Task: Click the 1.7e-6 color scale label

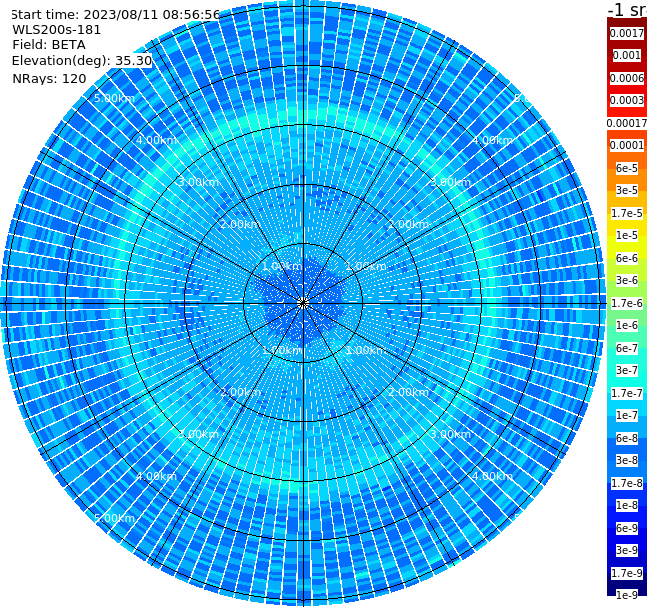Action: tap(627, 303)
